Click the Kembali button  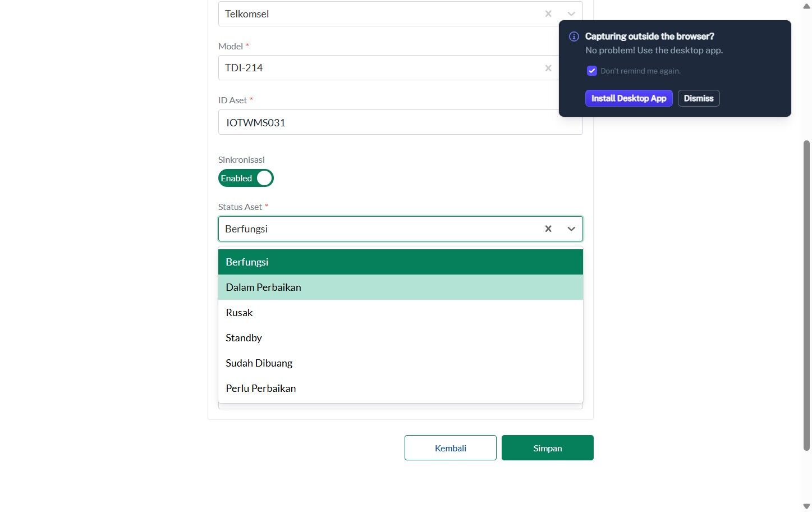click(x=451, y=448)
